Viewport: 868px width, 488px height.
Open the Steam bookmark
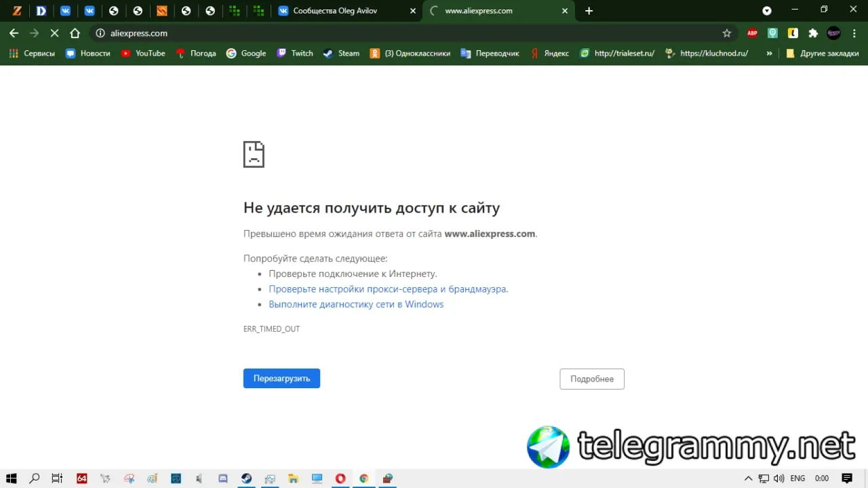(x=341, y=53)
